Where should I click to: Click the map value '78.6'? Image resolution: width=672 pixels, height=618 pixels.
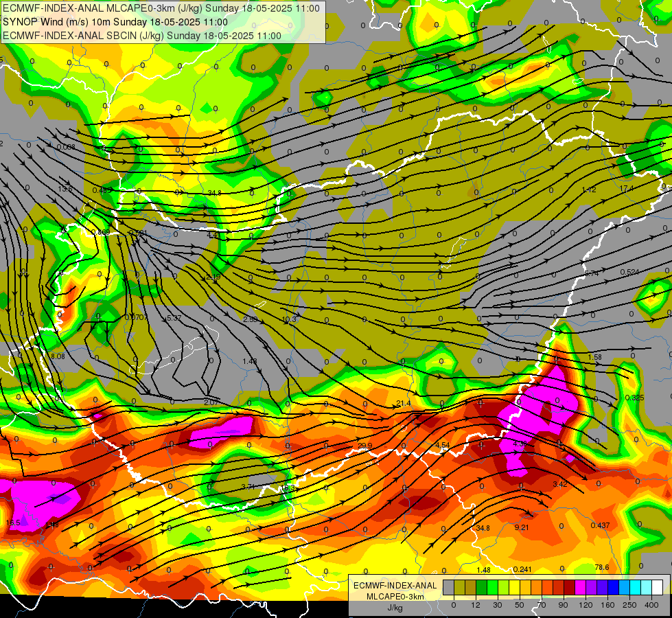602,567
